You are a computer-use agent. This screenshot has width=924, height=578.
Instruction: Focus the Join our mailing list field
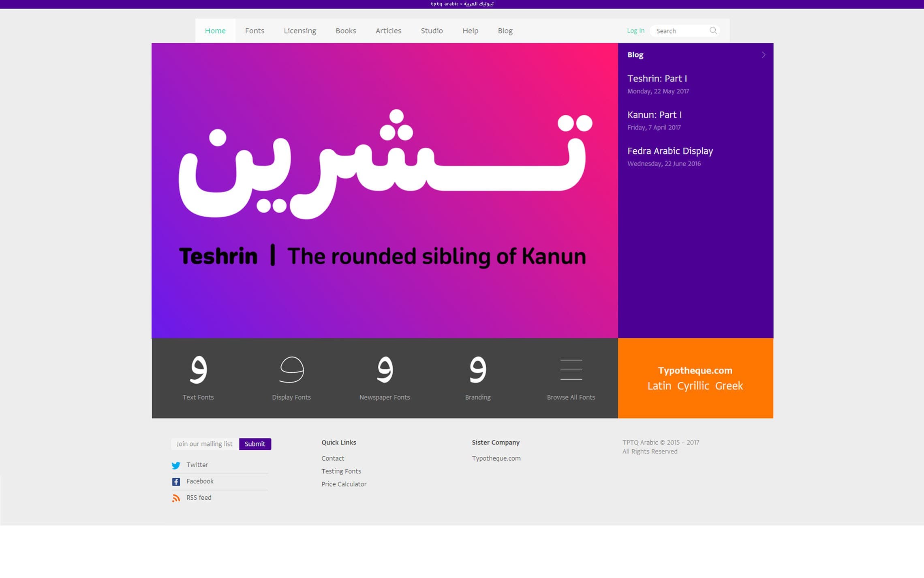click(205, 444)
